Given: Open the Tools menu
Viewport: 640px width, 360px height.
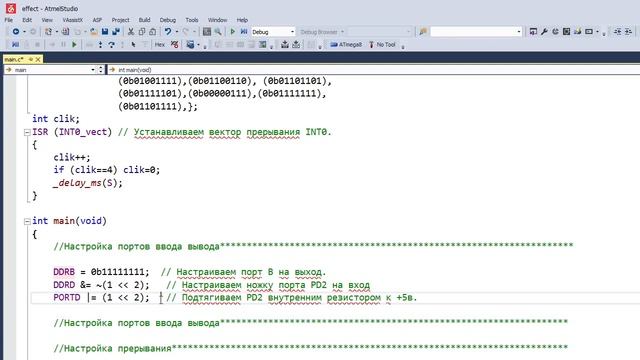Looking at the screenshot, I should click(191, 20).
